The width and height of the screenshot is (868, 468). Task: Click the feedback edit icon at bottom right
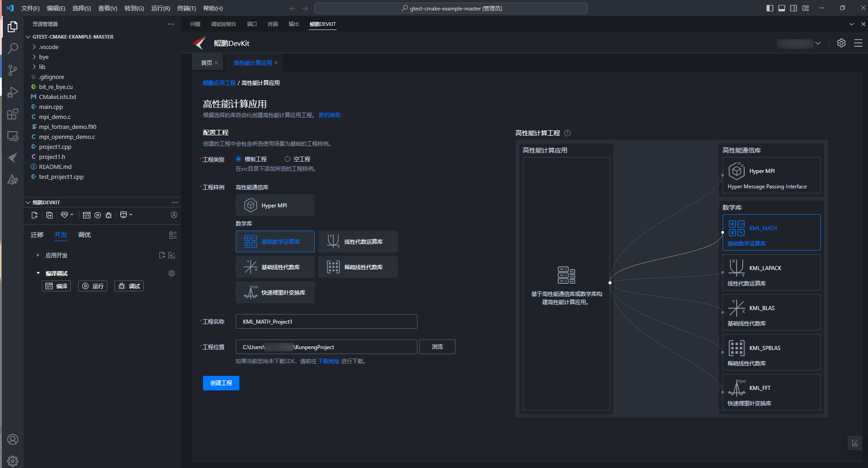point(855,443)
